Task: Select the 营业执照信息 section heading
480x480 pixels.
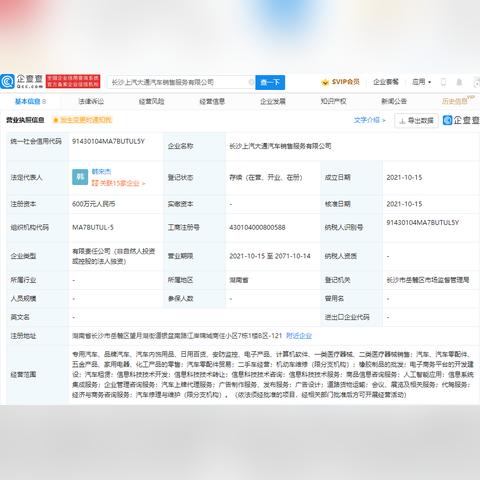Action: coord(25,120)
